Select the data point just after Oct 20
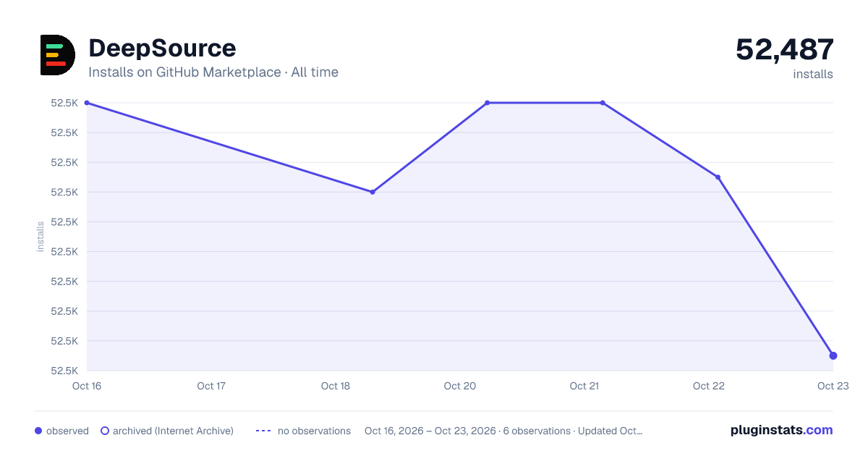This screenshot has width=868, height=456. click(488, 103)
